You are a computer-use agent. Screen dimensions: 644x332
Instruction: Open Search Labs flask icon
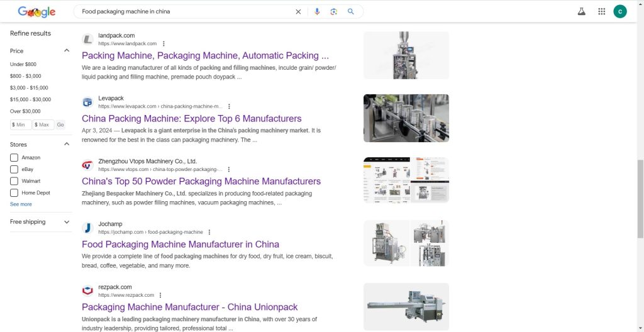point(581,11)
